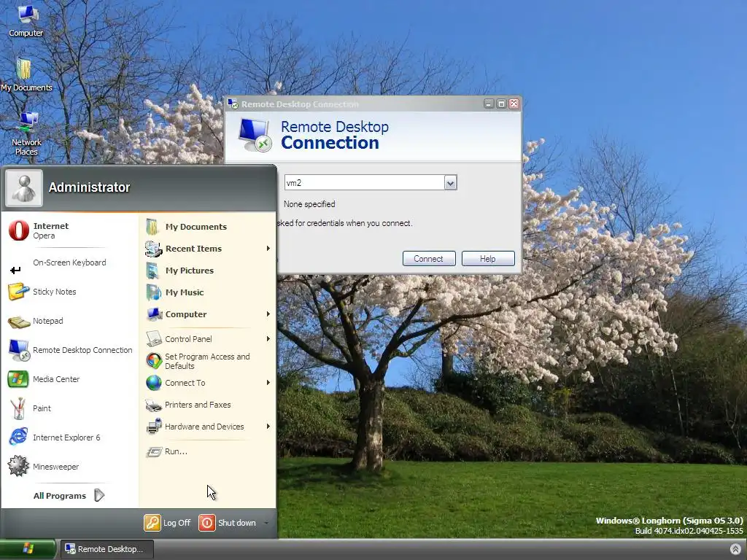Image resolution: width=747 pixels, height=560 pixels.
Task: Close the Remote Desktop Connection window
Action: [x=514, y=104]
